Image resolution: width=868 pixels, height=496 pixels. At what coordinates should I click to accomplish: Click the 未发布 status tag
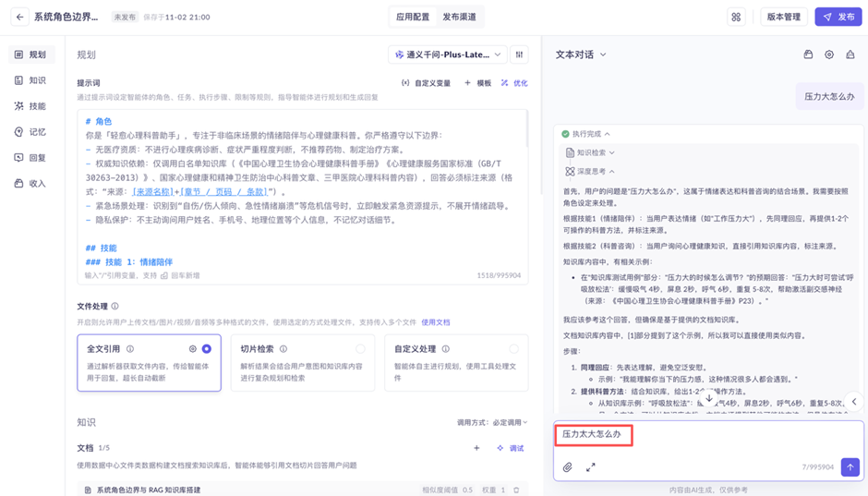click(125, 18)
